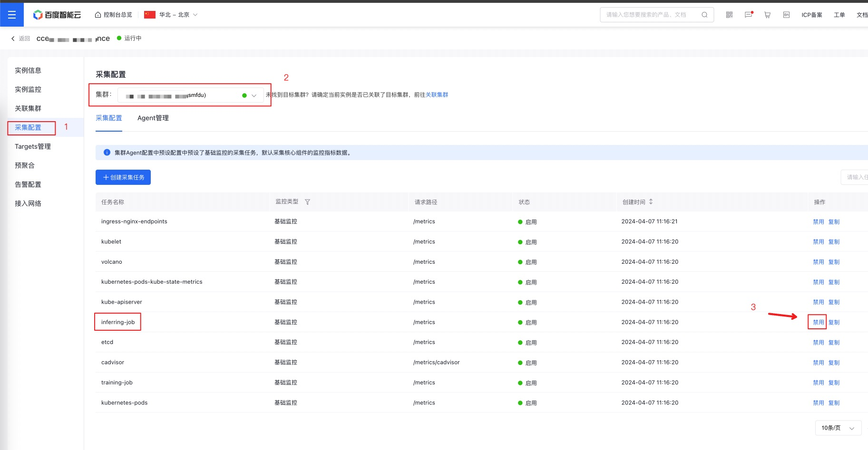Expand the 集群 cluster dropdown

(191, 95)
